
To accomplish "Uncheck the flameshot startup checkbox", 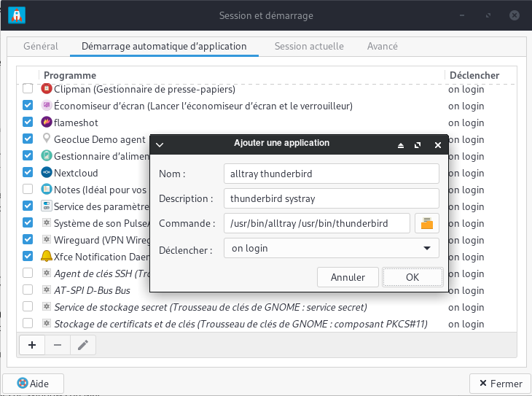I will pyautogui.click(x=28, y=123).
